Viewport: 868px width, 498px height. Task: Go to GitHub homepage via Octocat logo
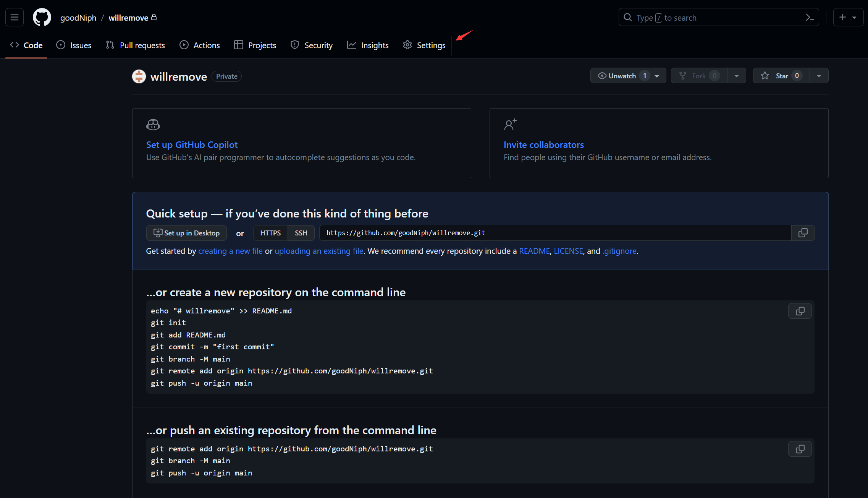pos(42,17)
